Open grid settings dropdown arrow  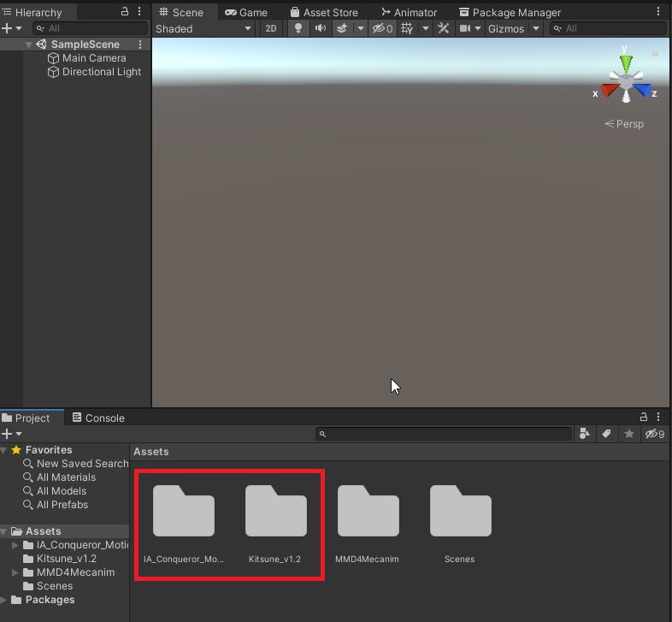click(425, 28)
